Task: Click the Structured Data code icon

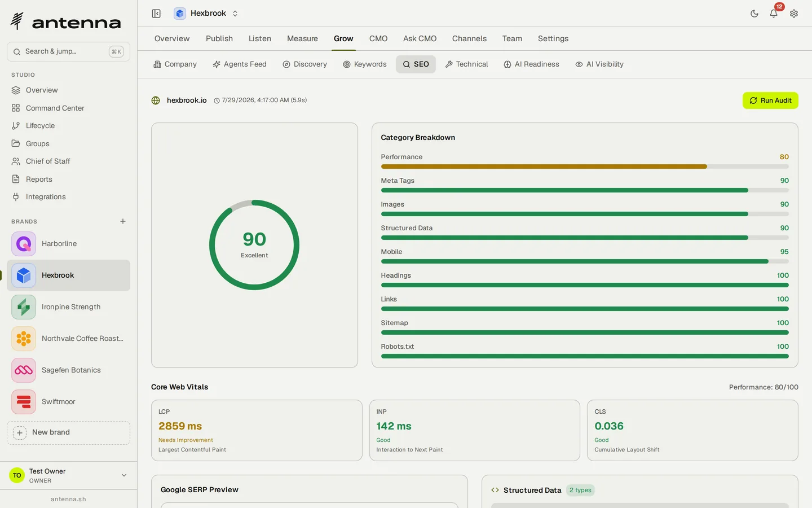Action: point(495,490)
